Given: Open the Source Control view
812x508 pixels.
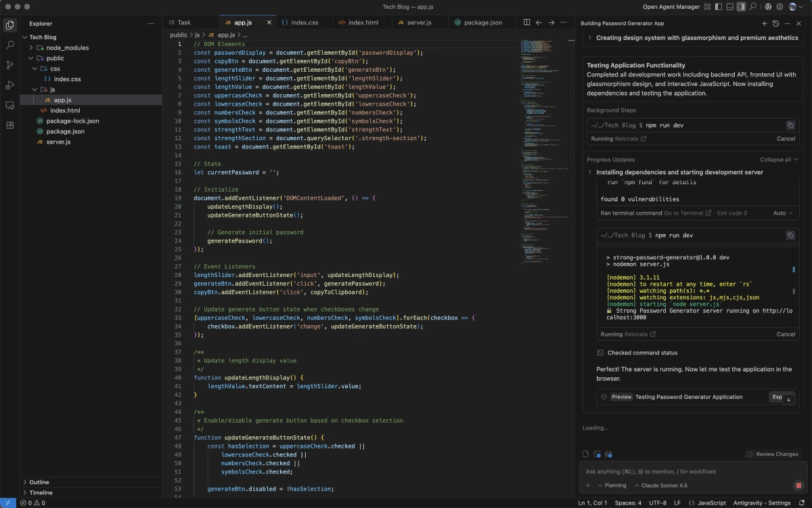Looking at the screenshot, I should coord(10,65).
